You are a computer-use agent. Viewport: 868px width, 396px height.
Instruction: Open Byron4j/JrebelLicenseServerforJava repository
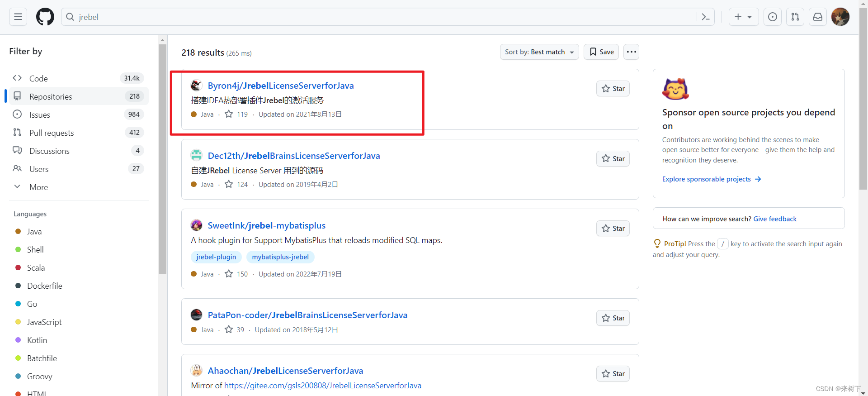point(280,86)
